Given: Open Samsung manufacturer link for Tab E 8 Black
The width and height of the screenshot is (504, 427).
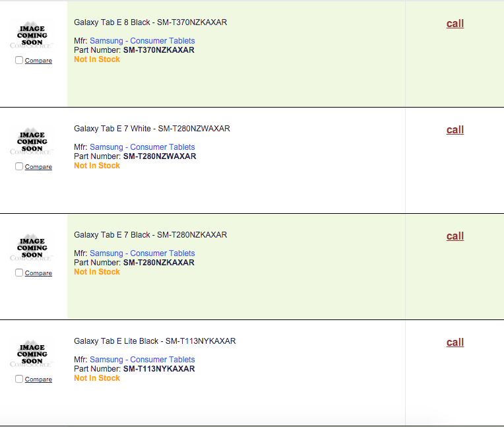Looking at the screenshot, I should click(x=142, y=41).
